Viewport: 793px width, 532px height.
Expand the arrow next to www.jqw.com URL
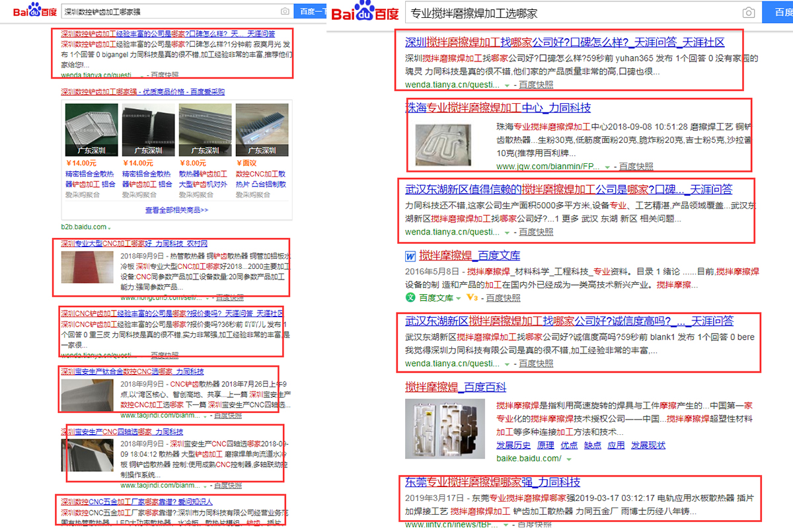[x=608, y=167]
